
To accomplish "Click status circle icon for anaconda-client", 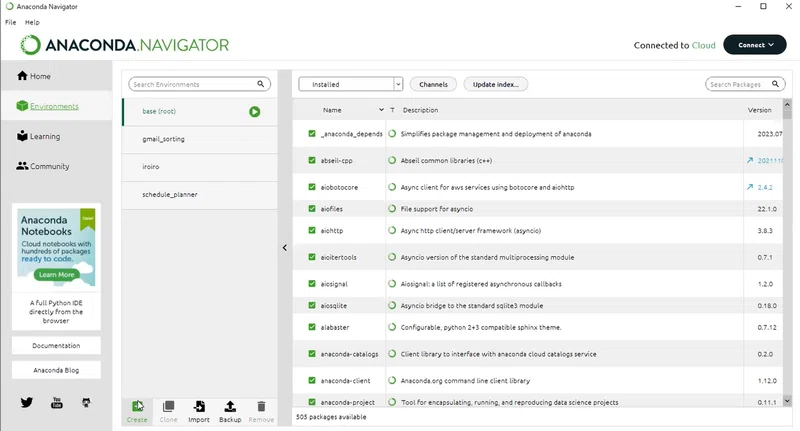I will (x=392, y=380).
